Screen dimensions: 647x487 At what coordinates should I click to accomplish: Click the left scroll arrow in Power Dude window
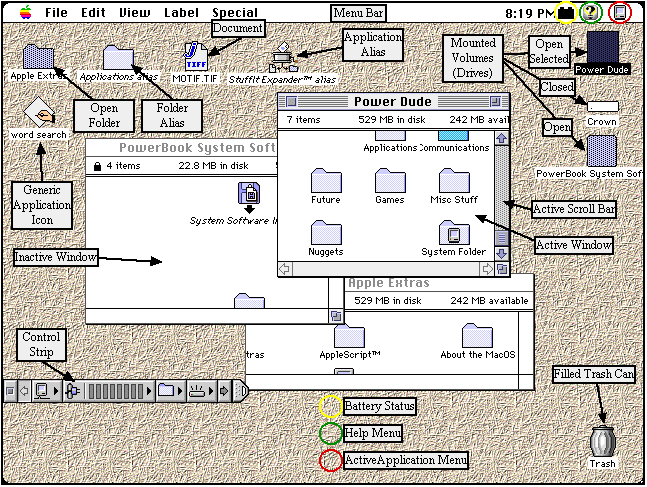click(x=285, y=269)
